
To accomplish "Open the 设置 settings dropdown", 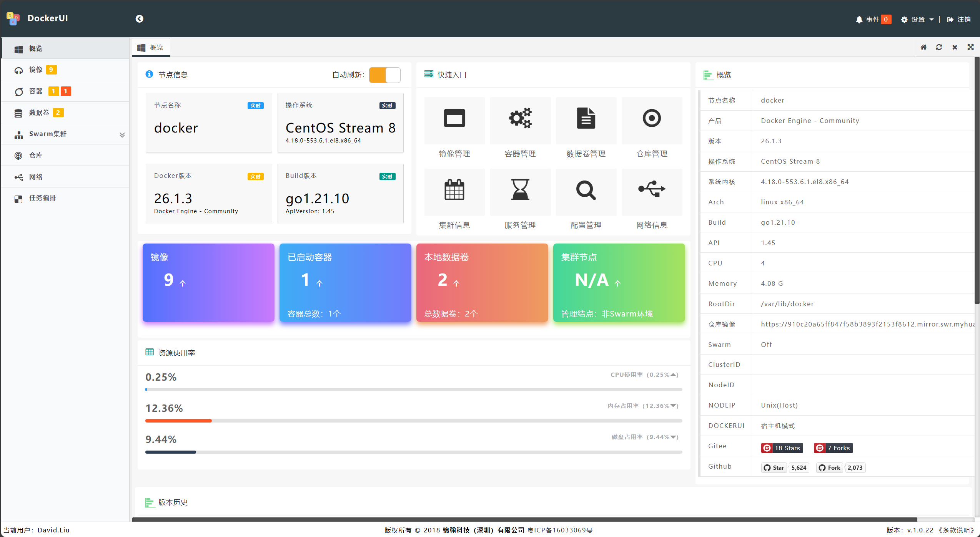I will click(917, 20).
